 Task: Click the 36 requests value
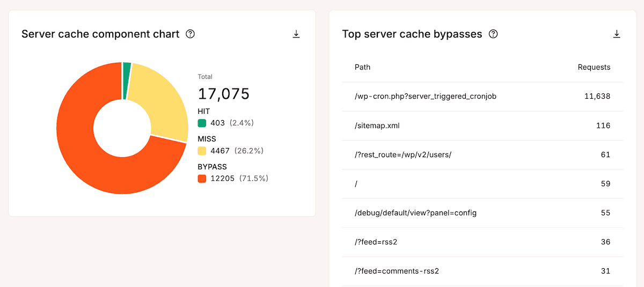click(x=606, y=242)
